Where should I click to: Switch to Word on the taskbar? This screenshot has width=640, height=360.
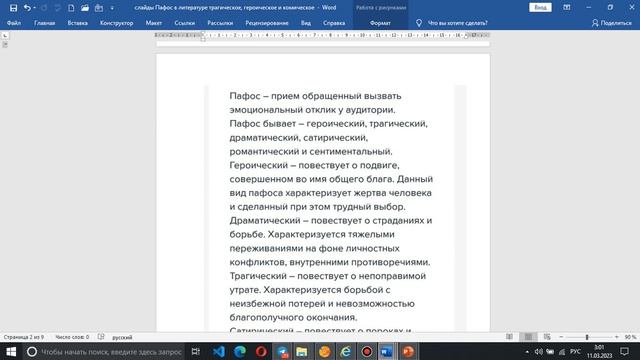pyautogui.click(x=386, y=351)
